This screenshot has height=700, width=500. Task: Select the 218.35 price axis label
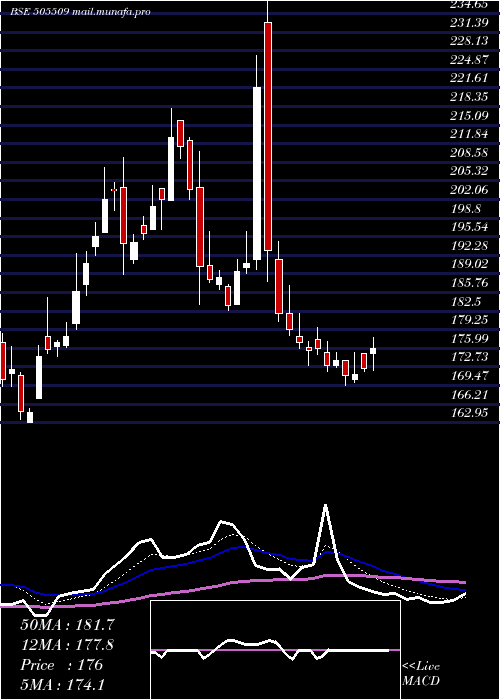click(469, 97)
